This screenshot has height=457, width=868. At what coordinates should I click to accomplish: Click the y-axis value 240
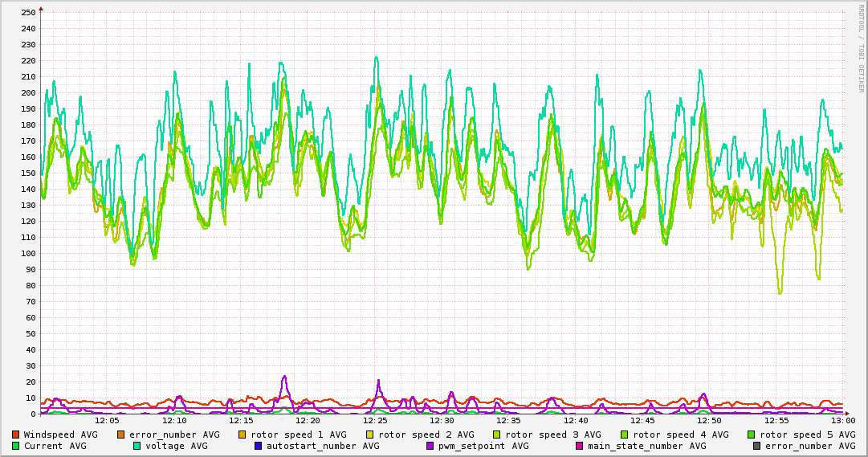click(27, 28)
